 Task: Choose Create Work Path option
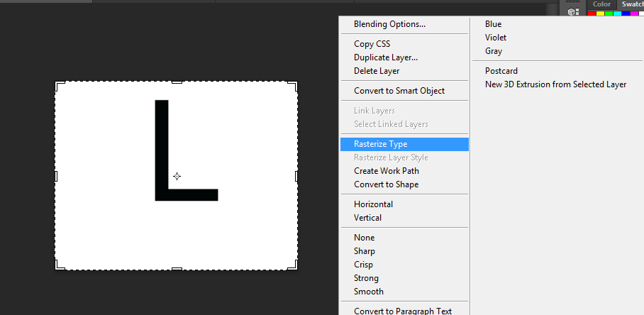coord(386,171)
